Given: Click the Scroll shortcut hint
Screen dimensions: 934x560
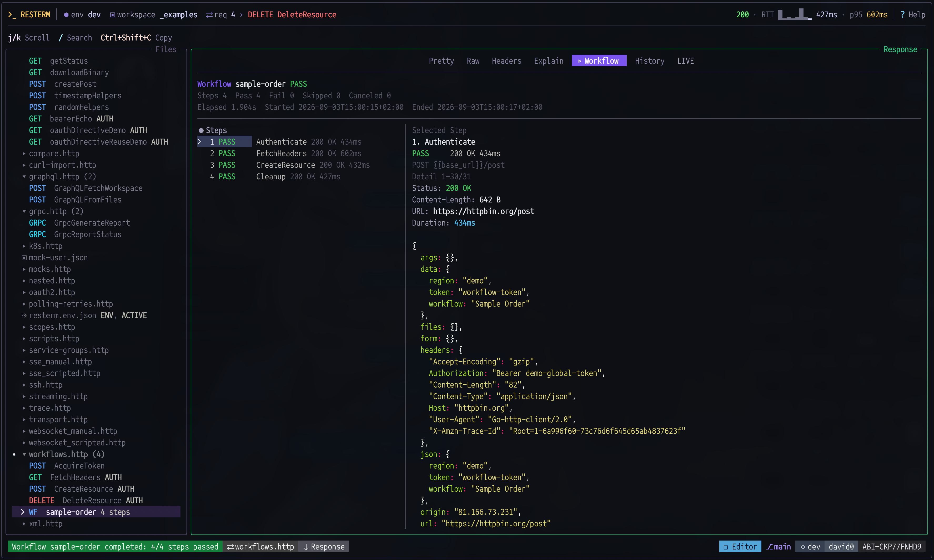Looking at the screenshot, I should 29,38.
